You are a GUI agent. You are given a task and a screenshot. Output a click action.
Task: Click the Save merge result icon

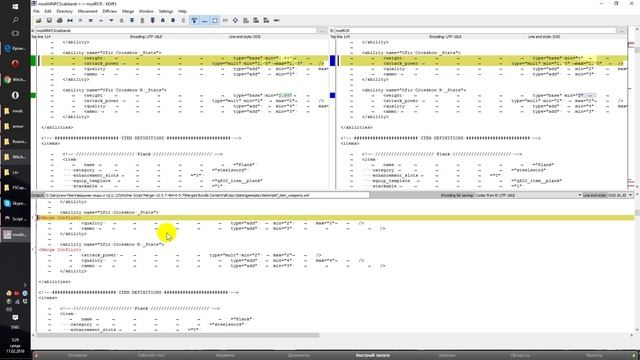(49, 20)
